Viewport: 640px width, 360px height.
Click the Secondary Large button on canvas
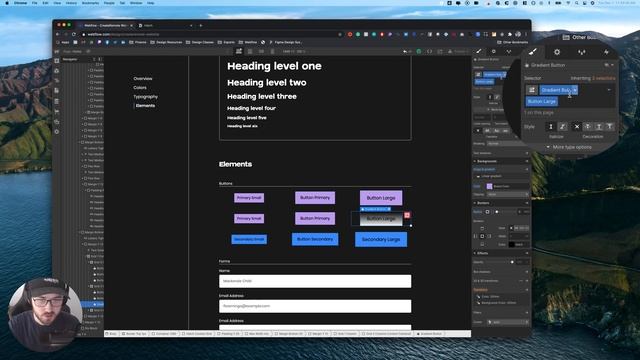[x=381, y=240]
